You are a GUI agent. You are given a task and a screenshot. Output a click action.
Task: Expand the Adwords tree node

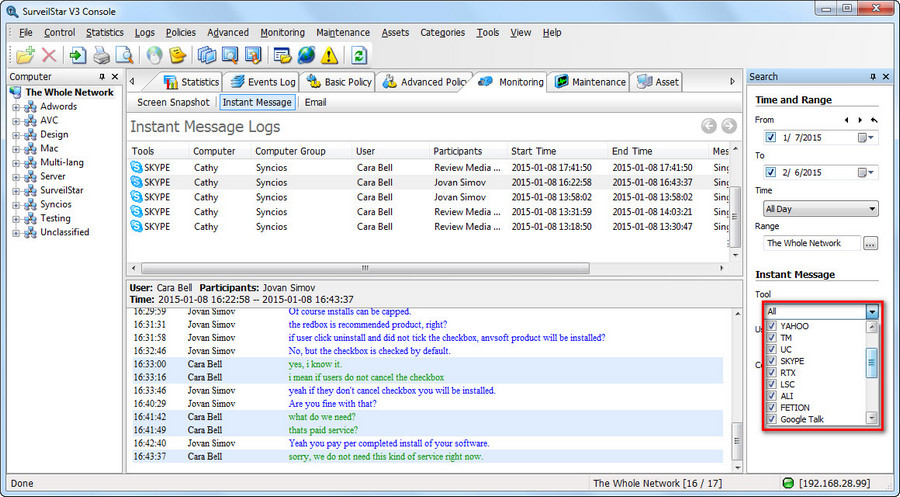(16, 107)
